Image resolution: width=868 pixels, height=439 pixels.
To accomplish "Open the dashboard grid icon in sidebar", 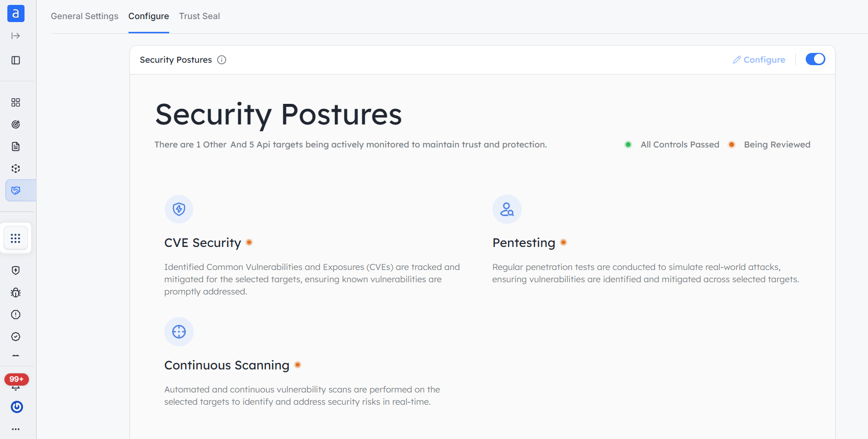I will tap(16, 102).
